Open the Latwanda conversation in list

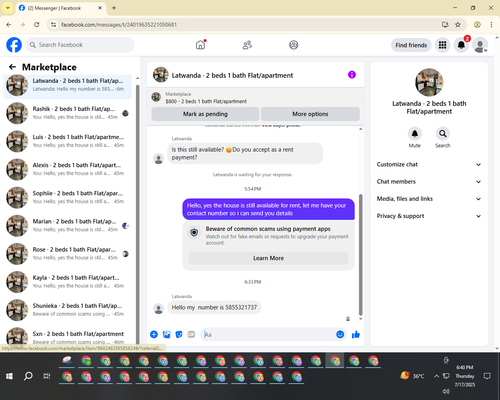[x=67, y=85]
